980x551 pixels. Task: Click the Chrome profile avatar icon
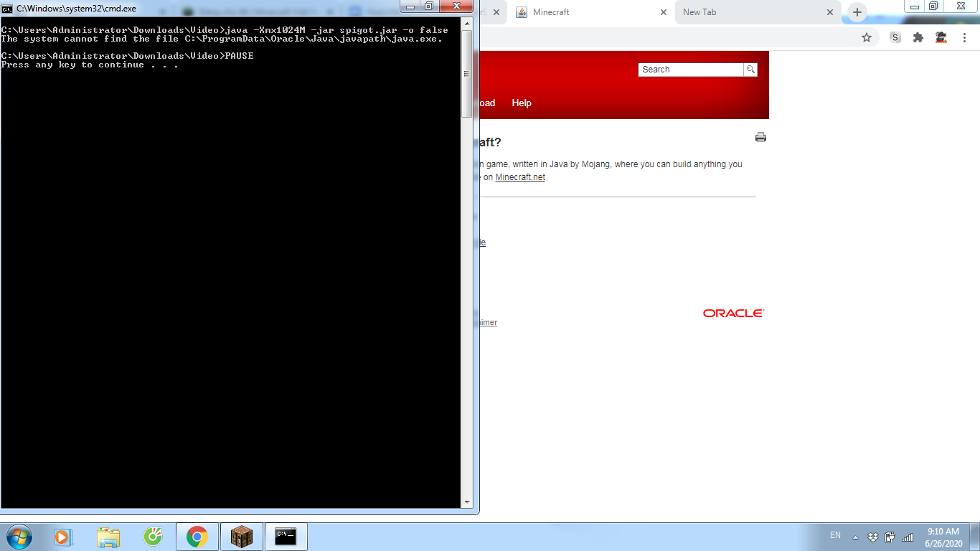(x=941, y=37)
